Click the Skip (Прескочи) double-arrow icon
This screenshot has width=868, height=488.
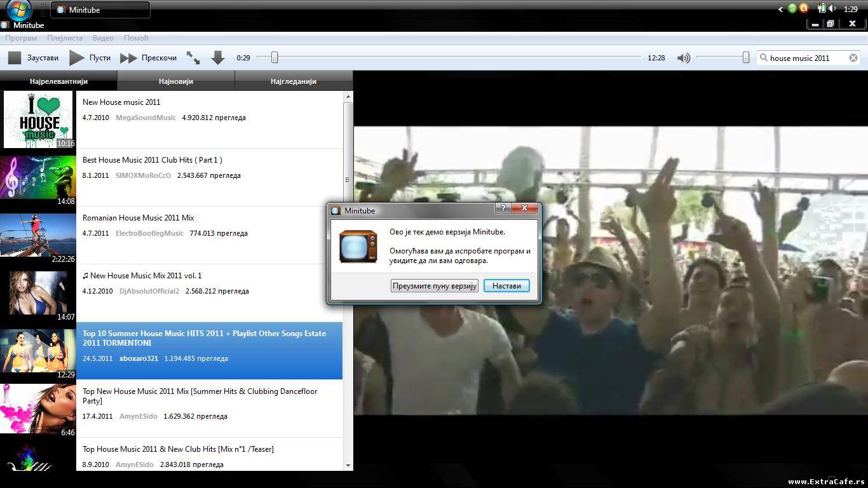[x=128, y=58]
